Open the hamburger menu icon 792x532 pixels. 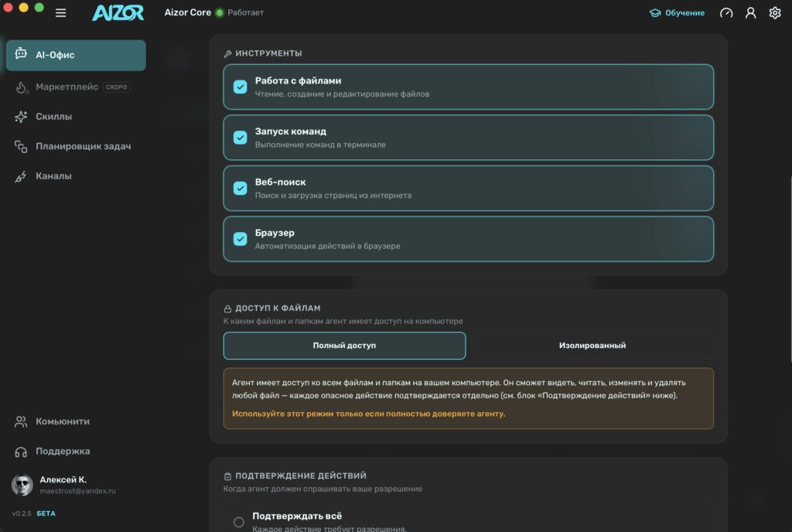coord(60,13)
